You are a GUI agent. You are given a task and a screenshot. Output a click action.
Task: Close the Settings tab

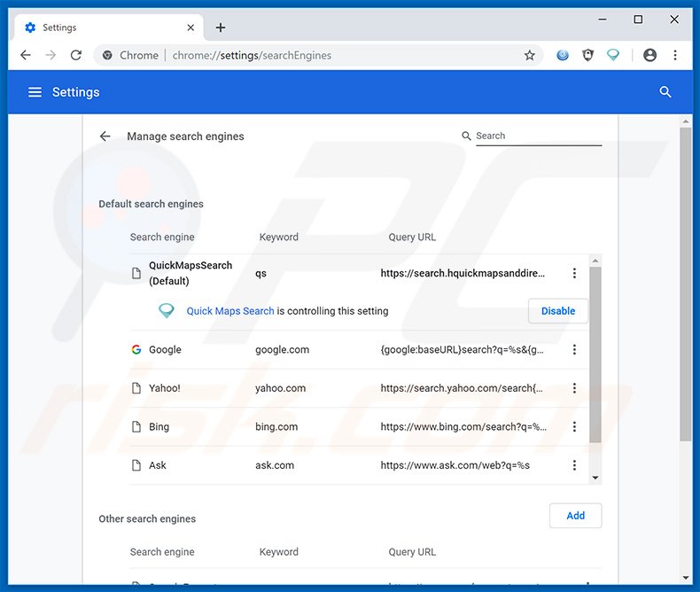[x=191, y=27]
